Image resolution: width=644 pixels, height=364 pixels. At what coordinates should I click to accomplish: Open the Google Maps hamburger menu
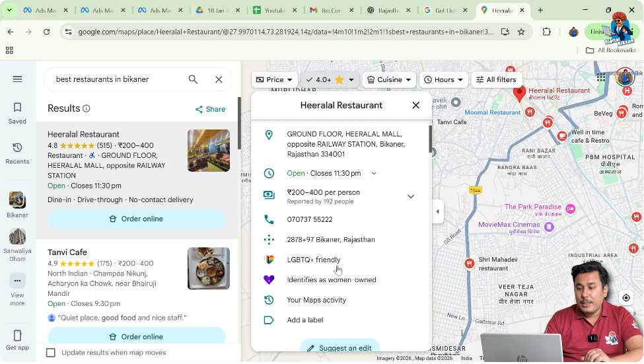(17, 79)
